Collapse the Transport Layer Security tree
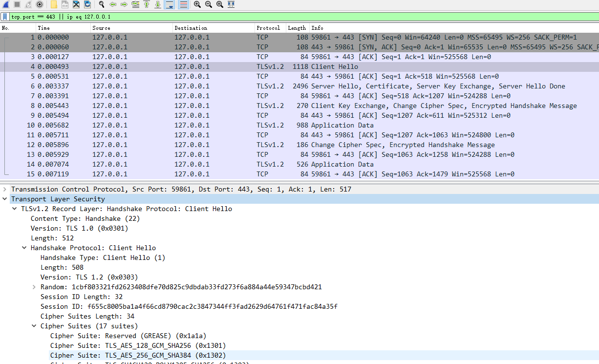The width and height of the screenshot is (599, 364). click(5, 199)
